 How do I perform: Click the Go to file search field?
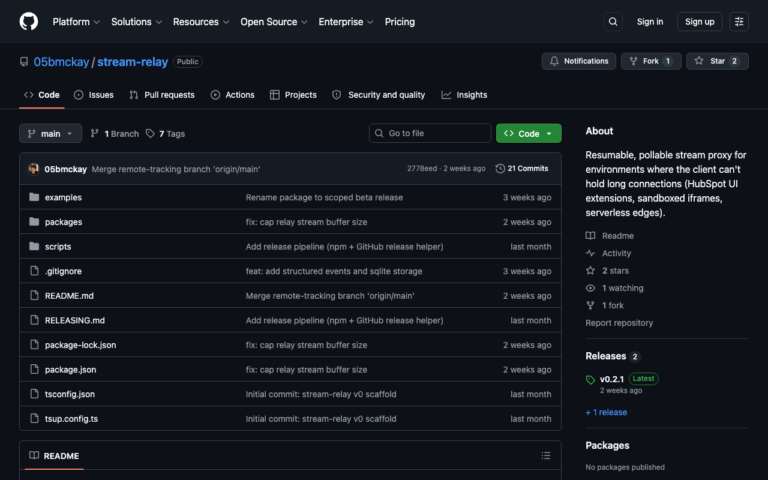tap(430, 133)
